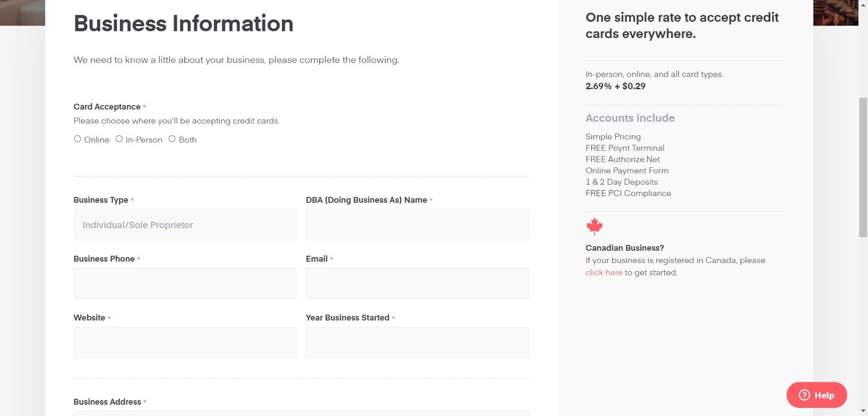
Task: Follow the 'click here' Canadian business link
Action: tap(604, 273)
